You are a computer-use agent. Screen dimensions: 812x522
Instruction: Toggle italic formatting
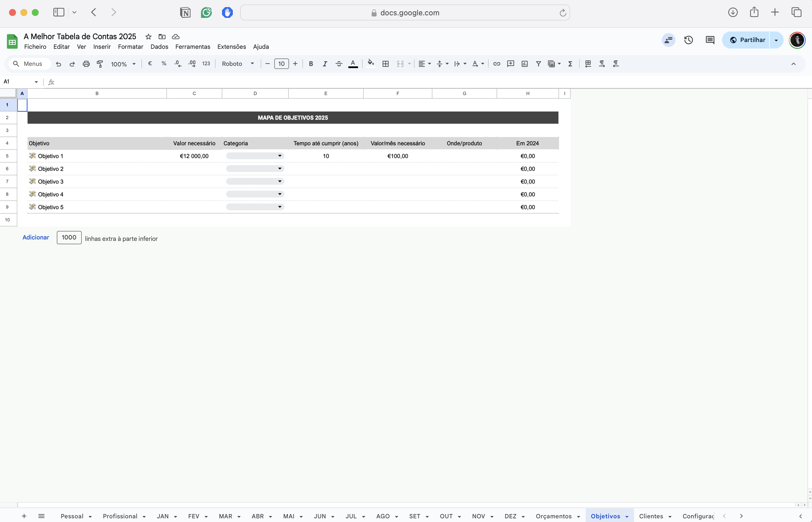[325, 64]
